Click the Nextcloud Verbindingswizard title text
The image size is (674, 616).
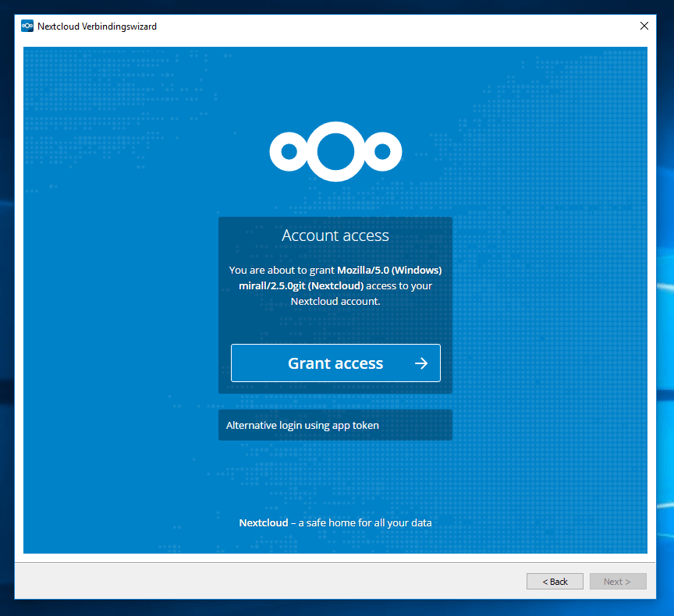click(98, 27)
